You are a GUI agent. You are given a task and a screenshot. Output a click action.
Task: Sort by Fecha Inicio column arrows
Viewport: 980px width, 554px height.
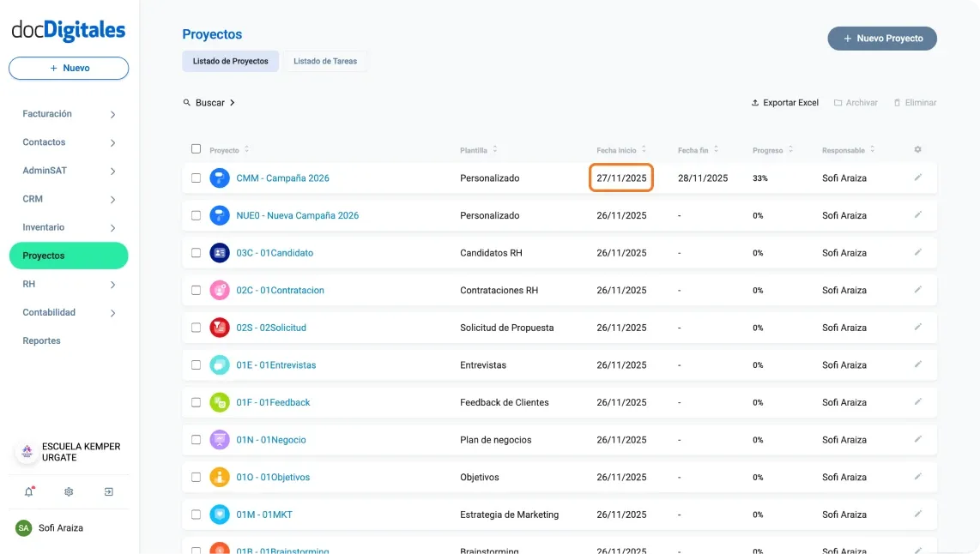(644, 148)
